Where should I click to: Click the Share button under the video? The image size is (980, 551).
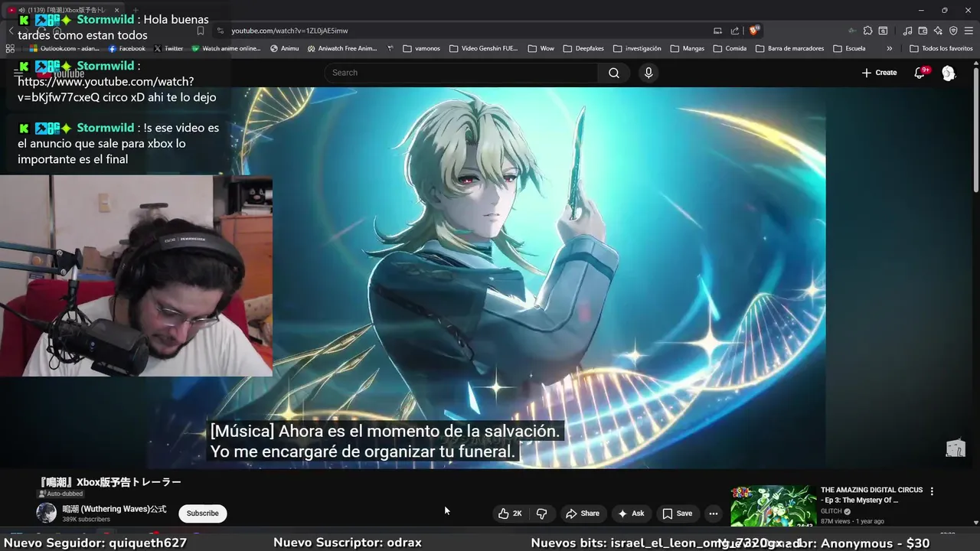tap(583, 514)
